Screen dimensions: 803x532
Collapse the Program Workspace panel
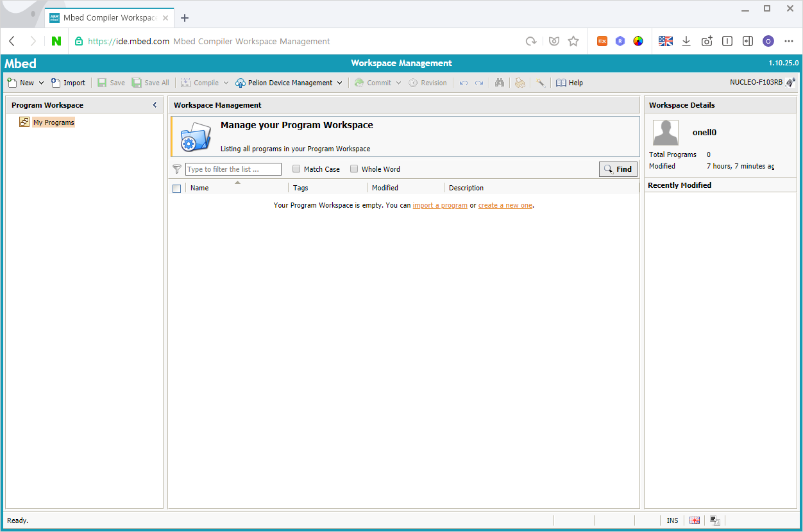point(155,105)
